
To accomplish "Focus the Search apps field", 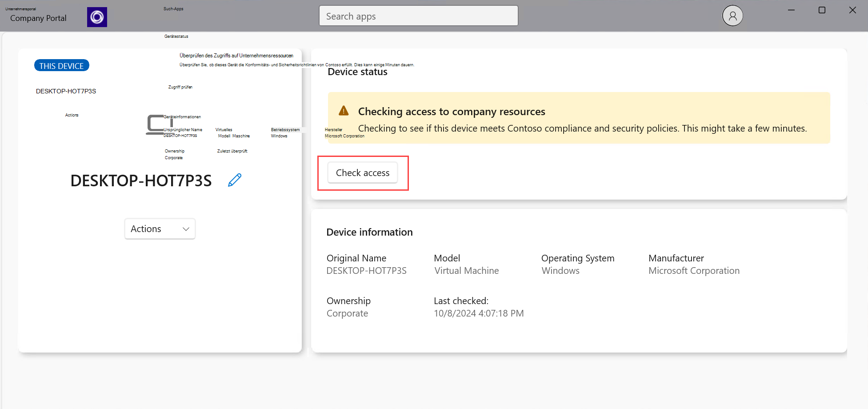I will [419, 16].
